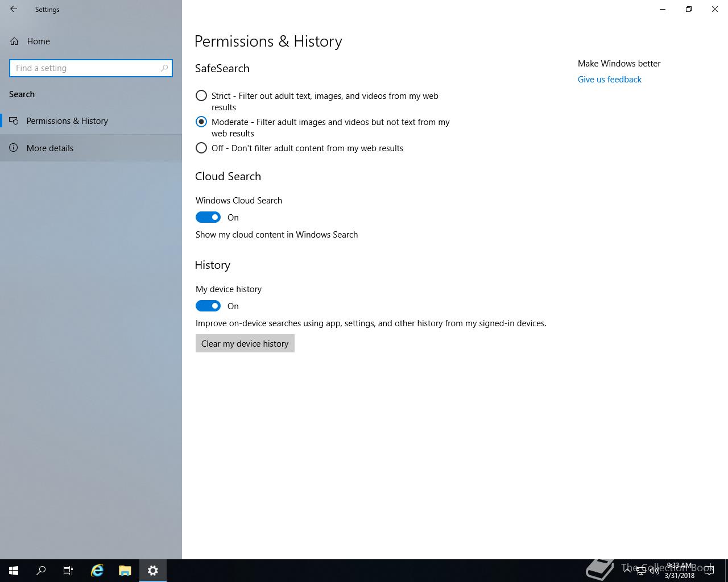The image size is (728, 582).
Task: Click Show my cloud content description text
Action: 277,235
